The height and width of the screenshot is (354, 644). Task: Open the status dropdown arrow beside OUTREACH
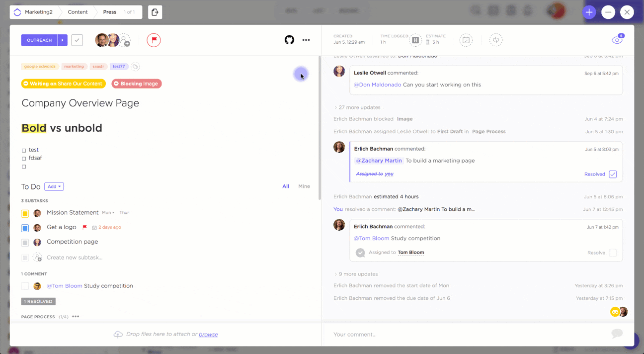63,40
